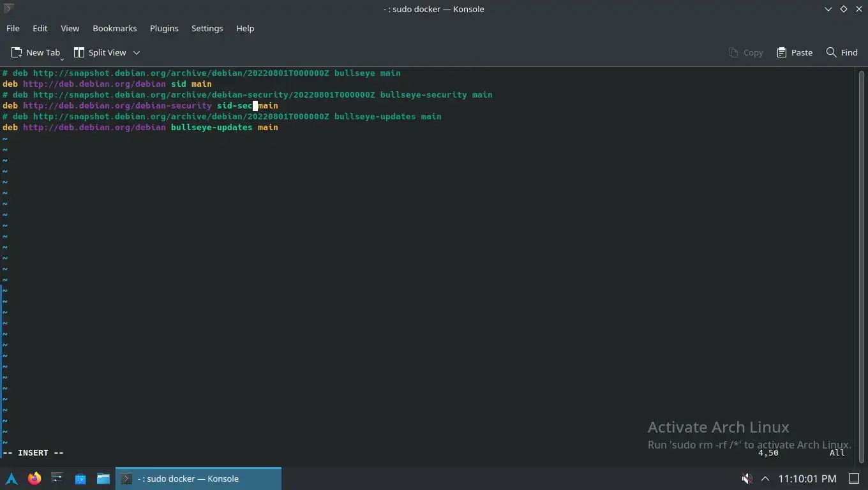The height and width of the screenshot is (490, 868).
Task: Click the Paste toolbar button
Action: tap(795, 52)
